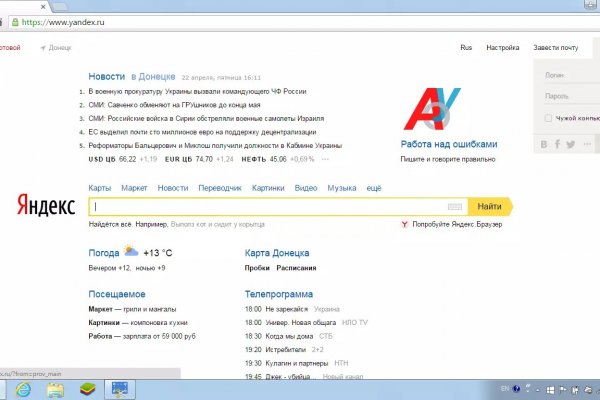This screenshot has width=600, height=400.
Task: Click the Facebook social login icon
Action: tap(558, 144)
